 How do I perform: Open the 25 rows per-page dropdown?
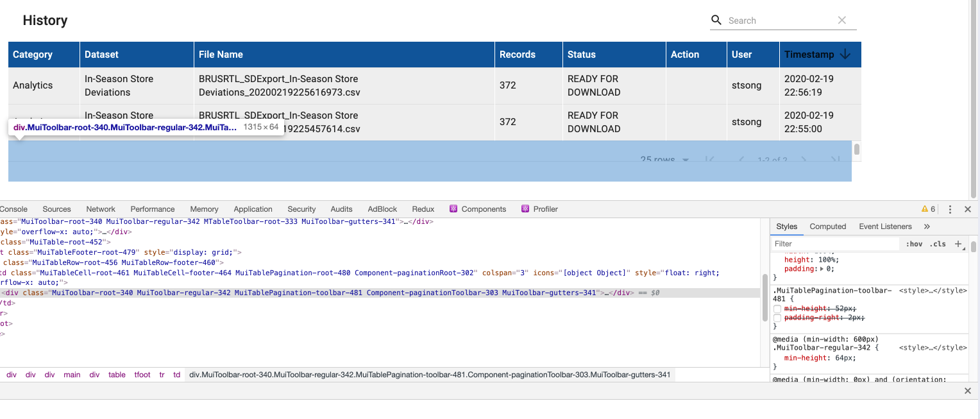click(x=664, y=160)
